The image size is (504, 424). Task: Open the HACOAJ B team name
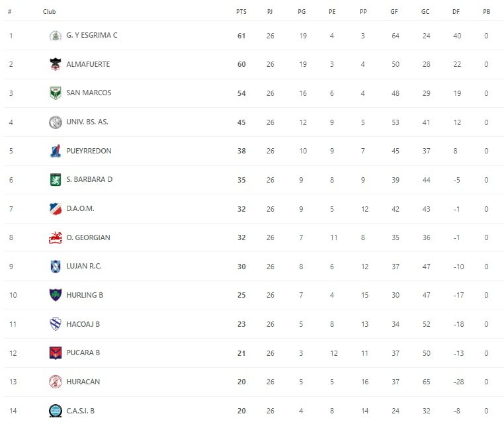click(x=83, y=324)
